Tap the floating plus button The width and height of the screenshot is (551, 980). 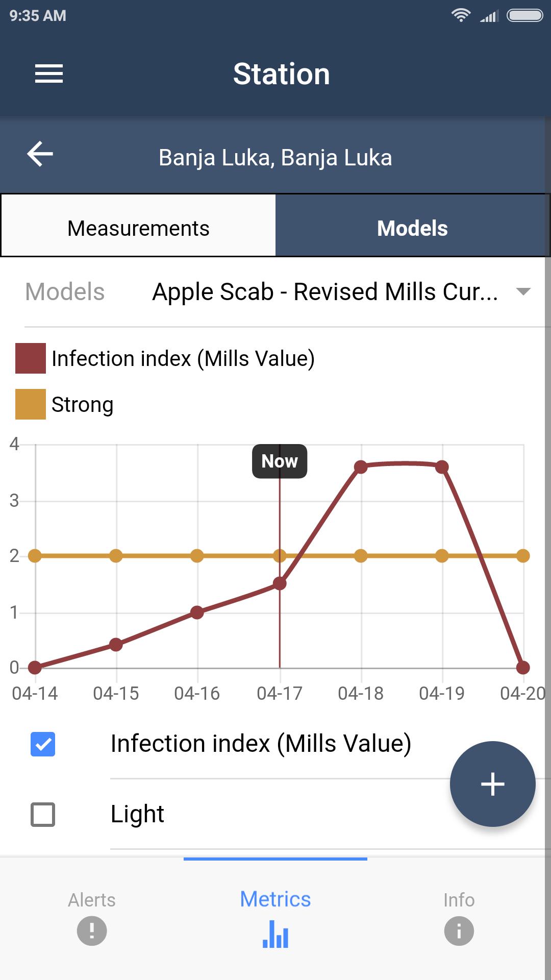492,783
